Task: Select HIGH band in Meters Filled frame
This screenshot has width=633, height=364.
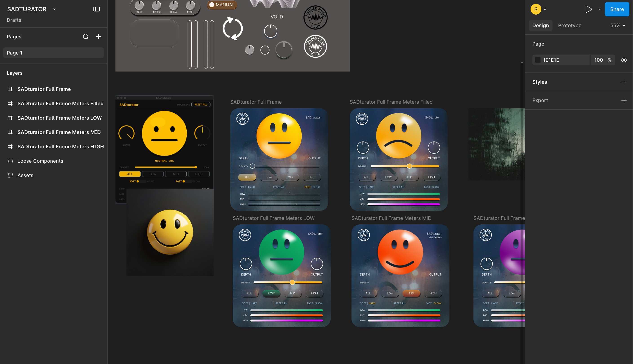Action: click(x=431, y=177)
